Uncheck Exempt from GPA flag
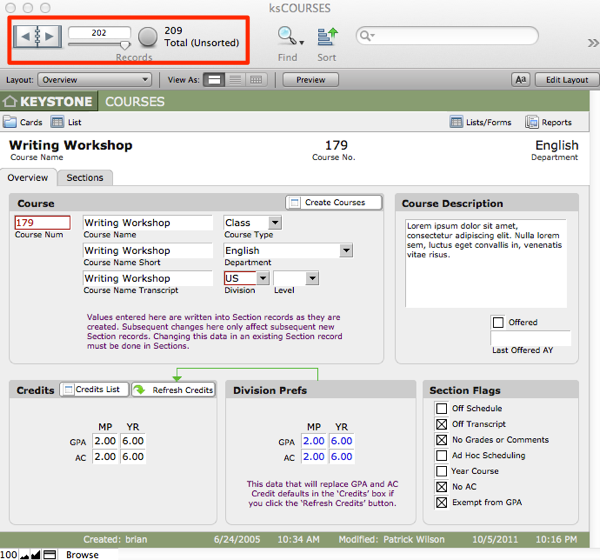 442,502
